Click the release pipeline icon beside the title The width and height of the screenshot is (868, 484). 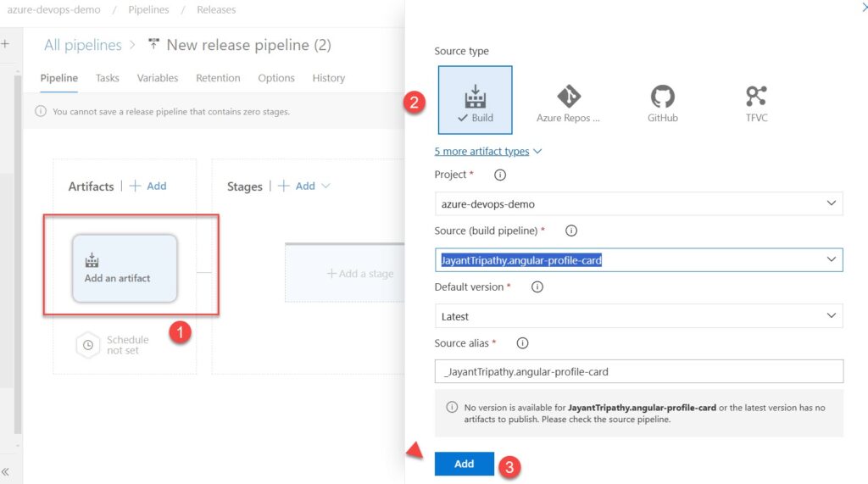click(x=153, y=44)
